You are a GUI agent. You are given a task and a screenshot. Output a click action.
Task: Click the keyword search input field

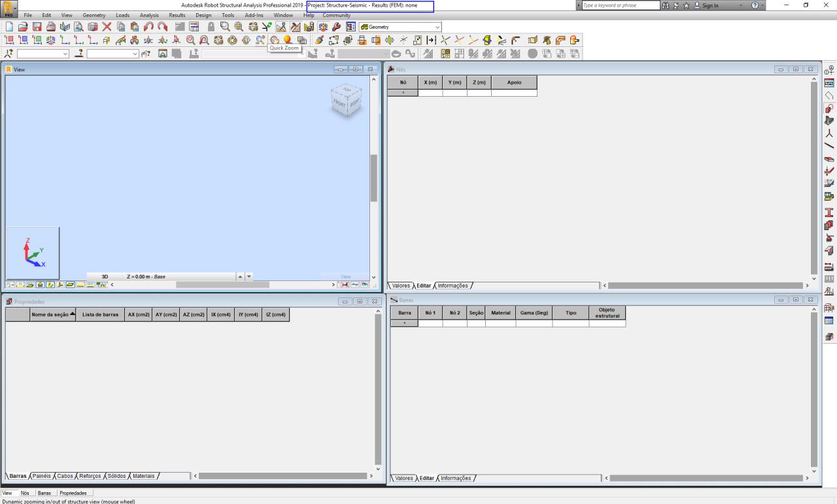tap(620, 5)
